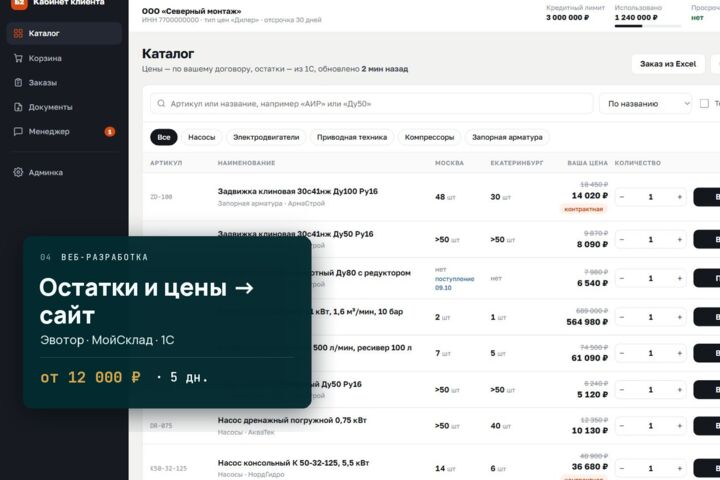
Task: Decrease quantity for Насос консольный К 50-32-125
Action: [x=622, y=468]
